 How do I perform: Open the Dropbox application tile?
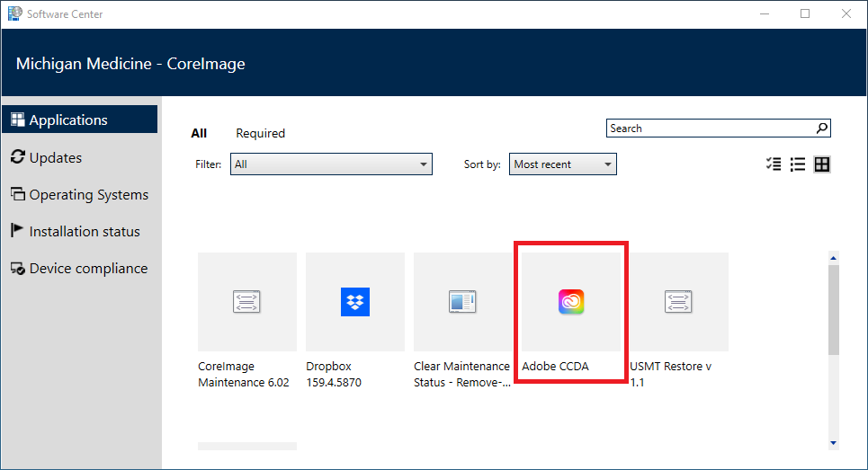click(x=355, y=303)
